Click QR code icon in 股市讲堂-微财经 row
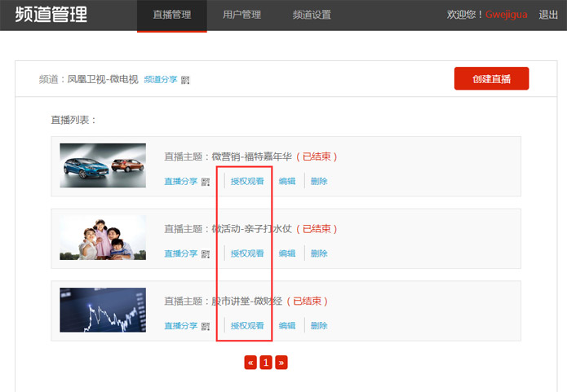 206,326
